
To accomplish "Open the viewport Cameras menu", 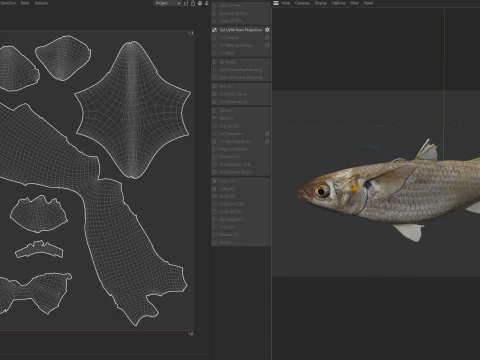I will click(x=302, y=3).
